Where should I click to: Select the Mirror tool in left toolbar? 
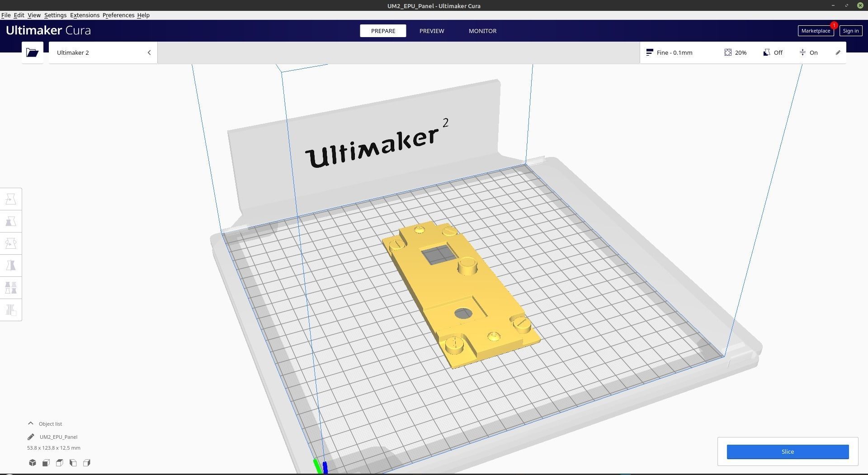[11, 266]
